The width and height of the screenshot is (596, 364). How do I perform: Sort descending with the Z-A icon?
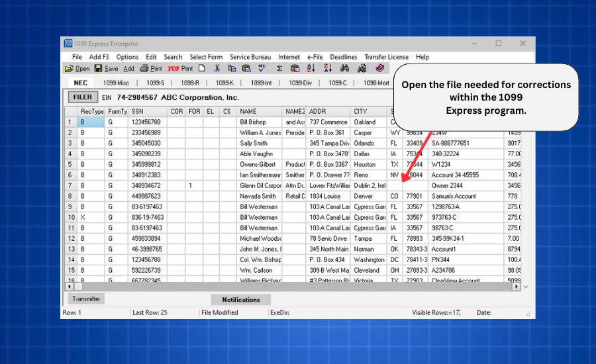pos(327,68)
